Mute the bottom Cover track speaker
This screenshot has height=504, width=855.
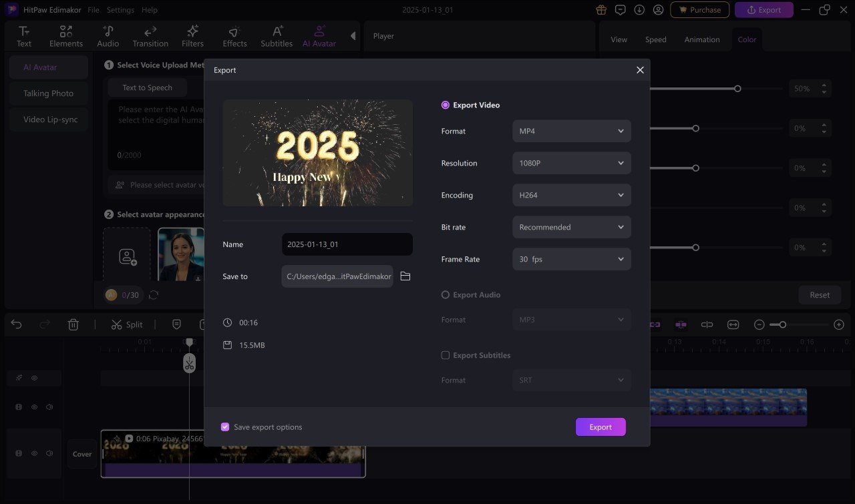point(49,453)
